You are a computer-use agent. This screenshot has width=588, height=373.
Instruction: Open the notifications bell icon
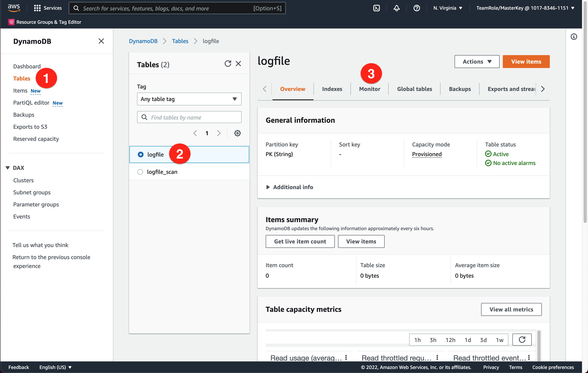(396, 8)
